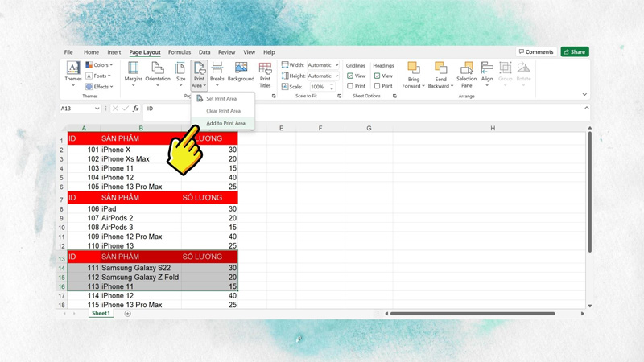The width and height of the screenshot is (644, 362).
Task: Open the Breaks menu
Action: tap(217, 74)
